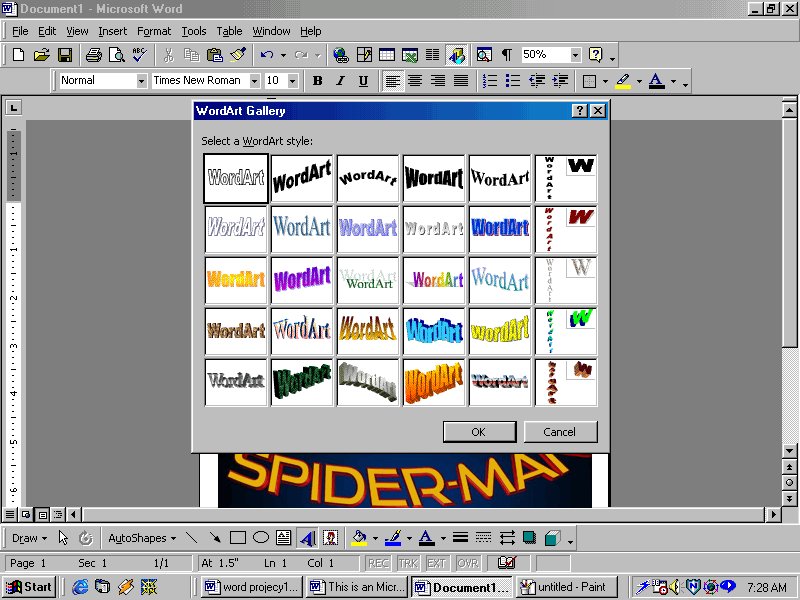Click the drawing toolbar Line Color brush
800x600 pixels.
coord(393,538)
